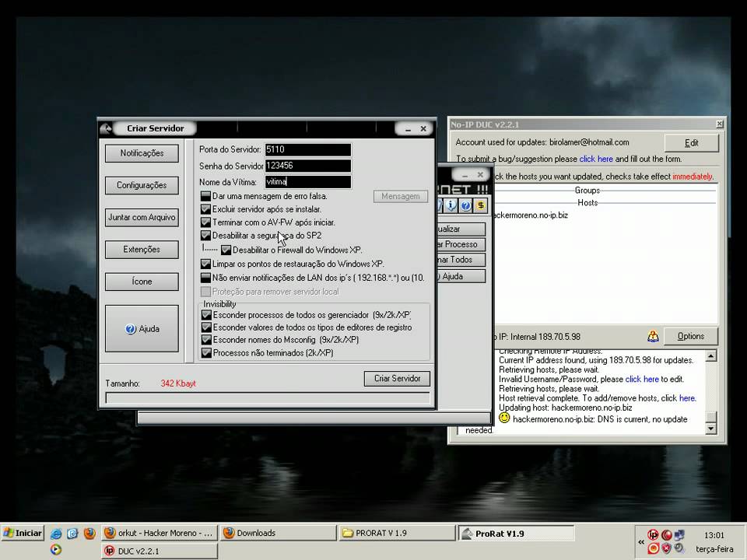Launch Firefox from the quick launch bar
The image size is (747, 560).
pos(89,533)
